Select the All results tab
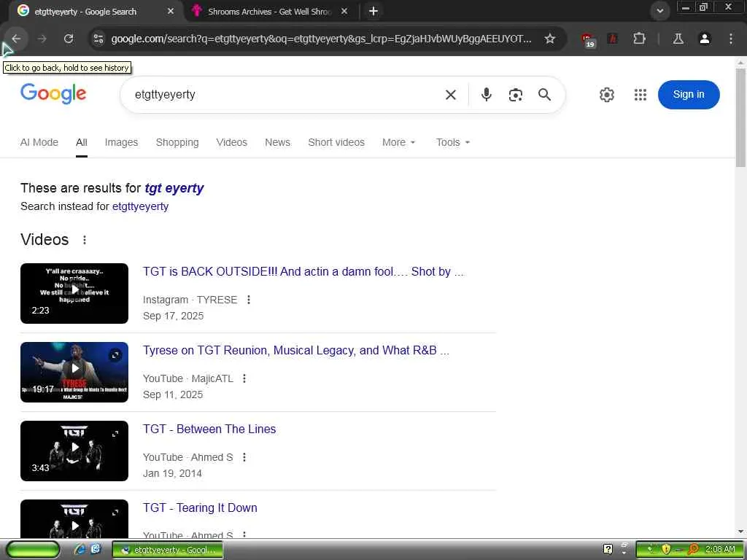Image resolution: width=747 pixels, height=560 pixels. pos(82,142)
